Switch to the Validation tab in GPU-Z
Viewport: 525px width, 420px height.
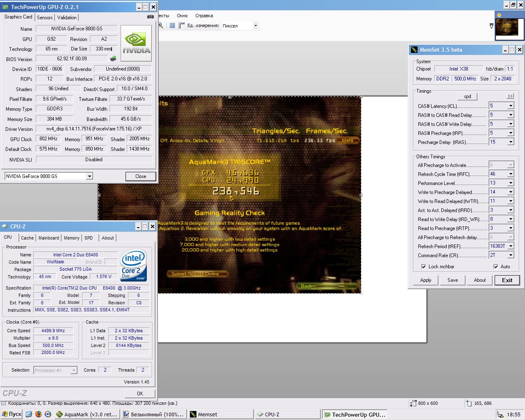[67, 18]
